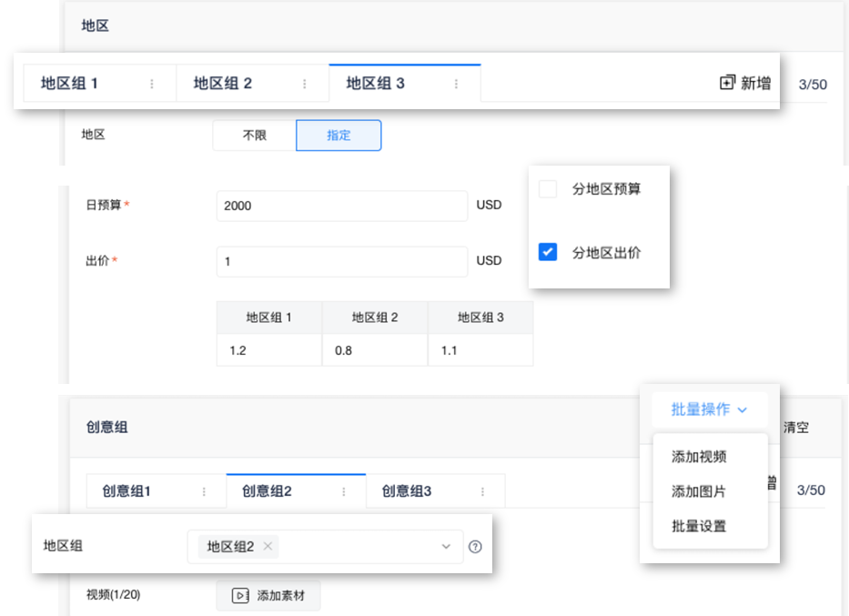The width and height of the screenshot is (849, 616).
Task: Select the 不限 option button
Action: [x=257, y=135]
